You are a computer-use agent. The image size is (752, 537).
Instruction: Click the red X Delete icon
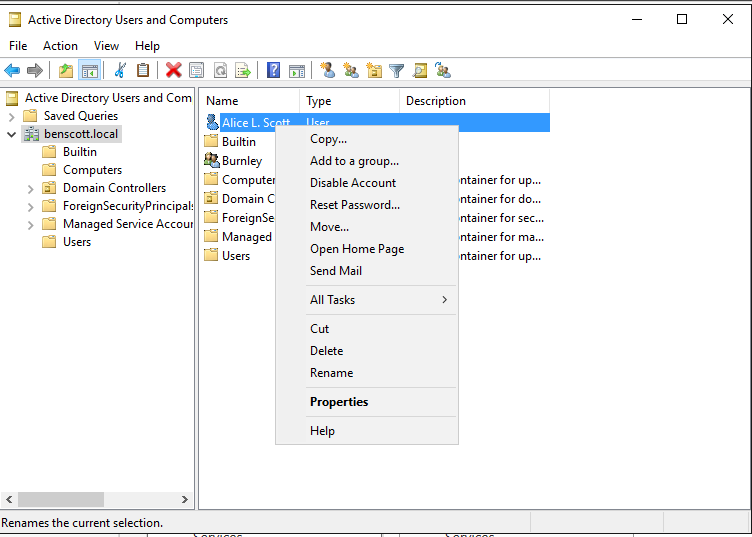click(174, 70)
